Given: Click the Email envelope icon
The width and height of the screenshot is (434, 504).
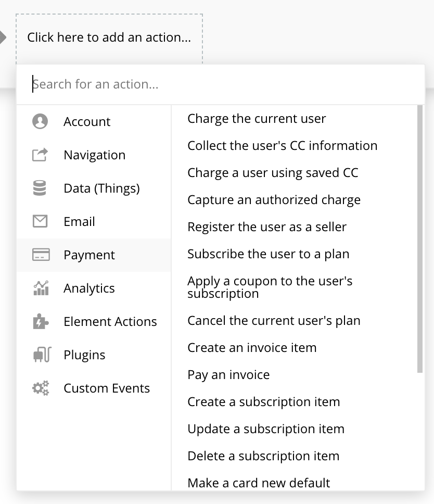Looking at the screenshot, I should click(40, 221).
